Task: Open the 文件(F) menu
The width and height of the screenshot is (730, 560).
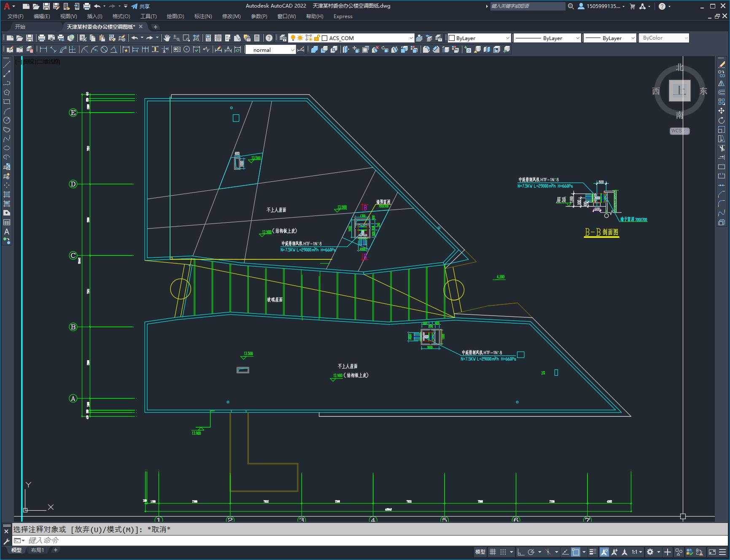Action: tap(16, 16)
